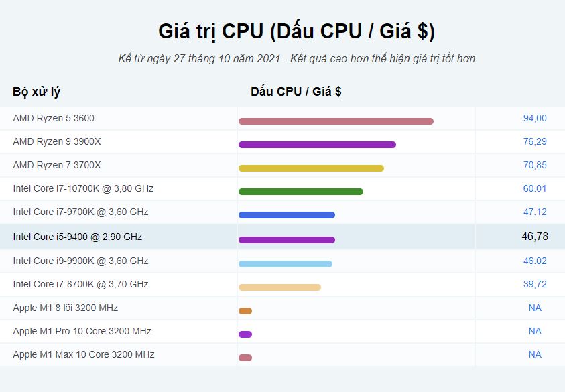565x392 pixels.
Task: Choose Apple M1 8 lõi 3200 MHz
Action: point(66,308)
